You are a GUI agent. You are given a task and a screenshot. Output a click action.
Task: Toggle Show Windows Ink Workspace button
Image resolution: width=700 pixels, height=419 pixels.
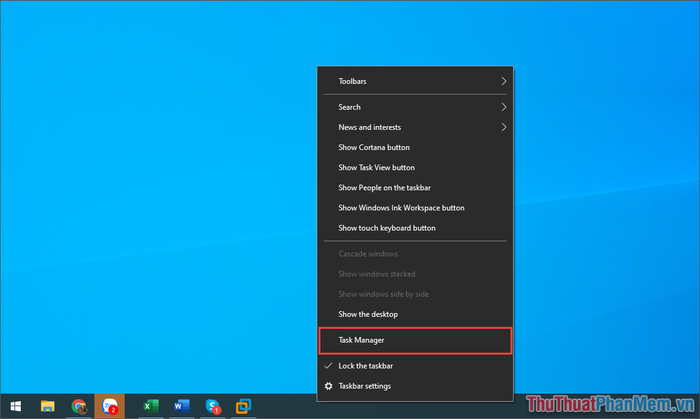click(415, 207)
